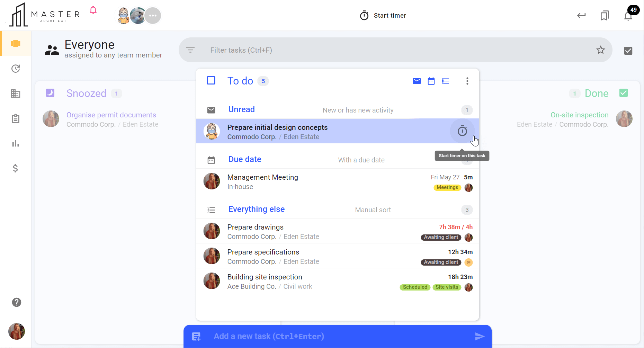This screenshot has height=348, width=644.
Task: Open the more team members ellipsis avatar
Action: click(153, 16)
